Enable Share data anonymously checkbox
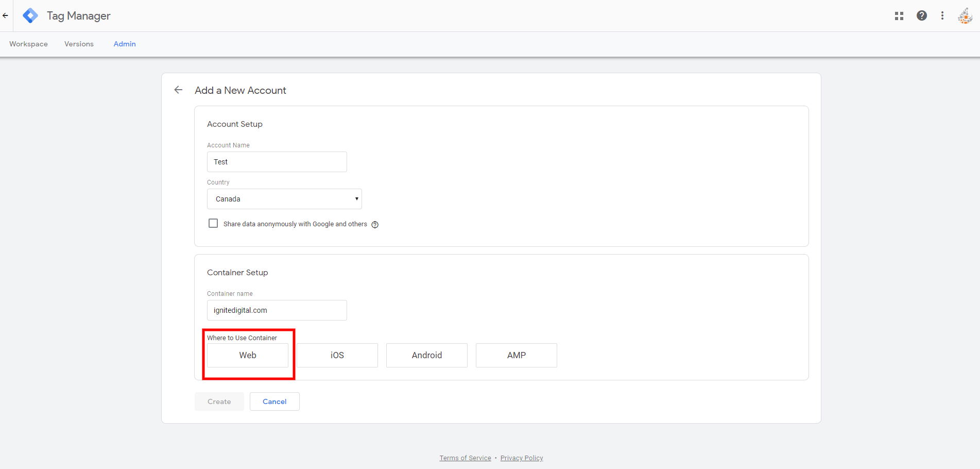Viewport: 980px width, 469px height. click(213, 224)
